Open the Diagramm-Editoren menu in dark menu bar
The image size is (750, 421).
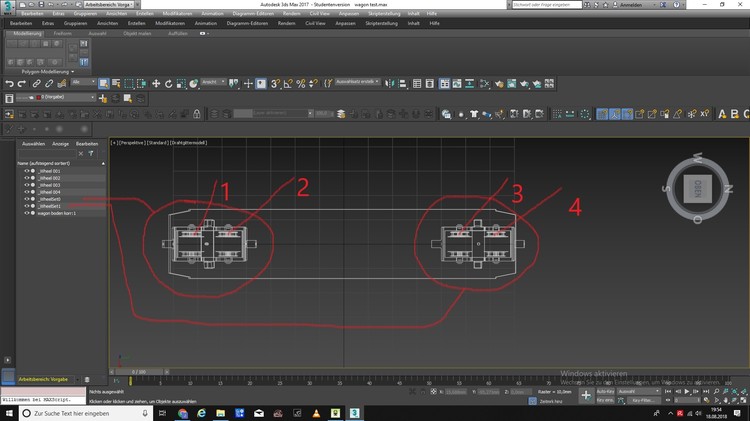247,23
